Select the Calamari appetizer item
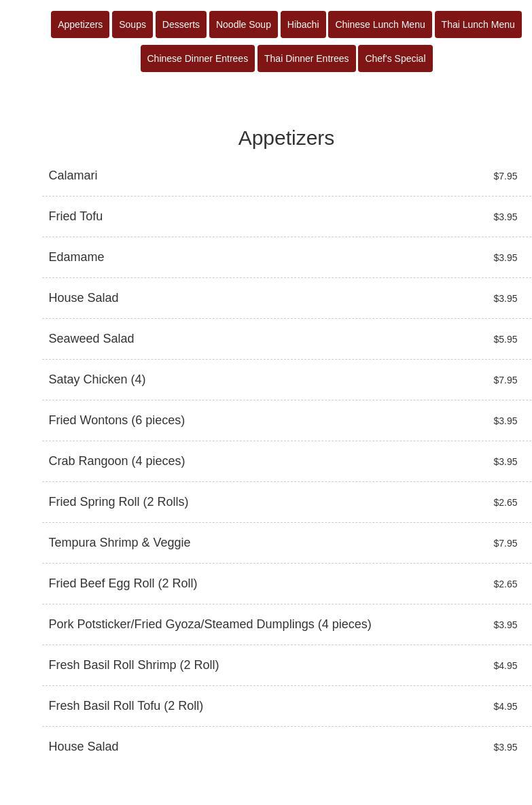The image size is (532, 805). [x=73, y=175]
